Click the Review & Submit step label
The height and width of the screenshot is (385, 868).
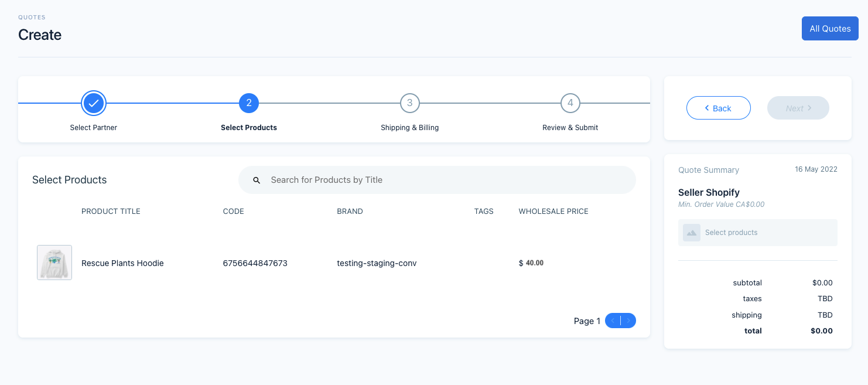(570, 127)
